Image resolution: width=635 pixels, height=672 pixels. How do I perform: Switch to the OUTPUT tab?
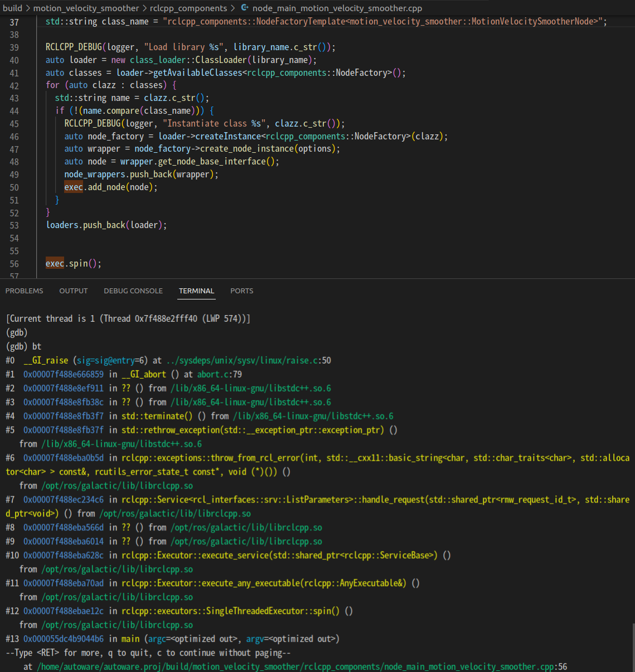point(73,291)
